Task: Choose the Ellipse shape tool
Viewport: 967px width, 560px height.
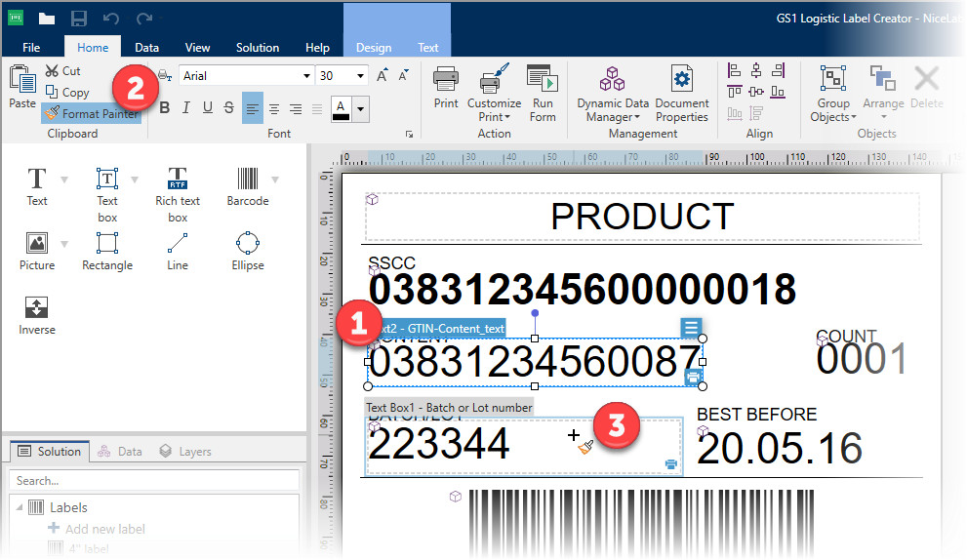Action: click(247, 250)
